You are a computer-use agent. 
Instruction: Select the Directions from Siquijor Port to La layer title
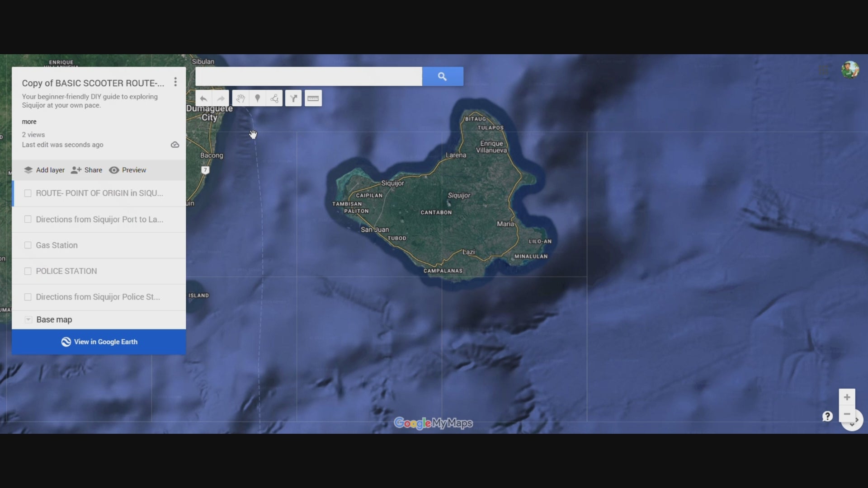[99, 220]
